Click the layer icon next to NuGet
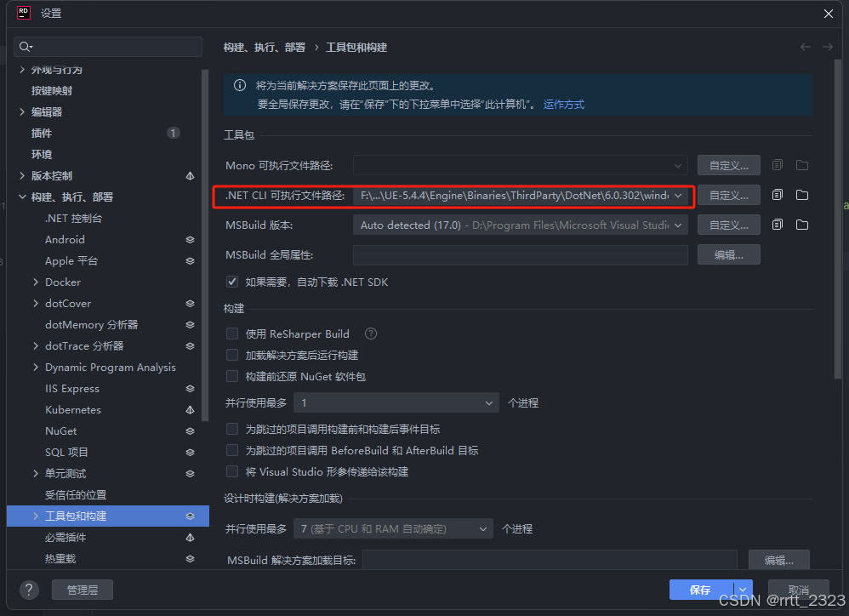Image resolution: width=849 pixels, height=616 pixels. (x=190, y=431)
